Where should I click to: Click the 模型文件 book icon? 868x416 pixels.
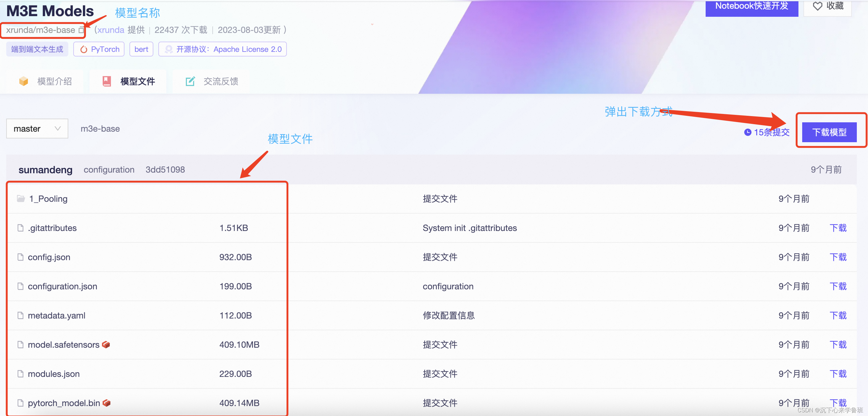tap(107, 81)
